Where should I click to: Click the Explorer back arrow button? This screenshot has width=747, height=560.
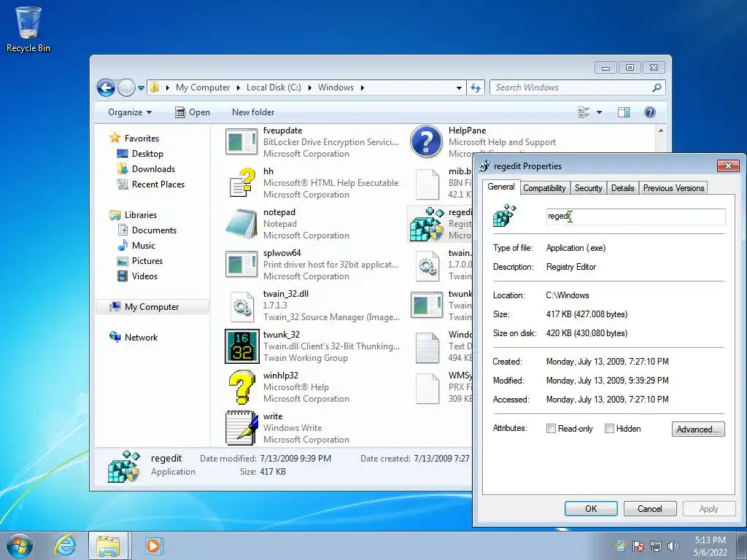coord(106,87)
